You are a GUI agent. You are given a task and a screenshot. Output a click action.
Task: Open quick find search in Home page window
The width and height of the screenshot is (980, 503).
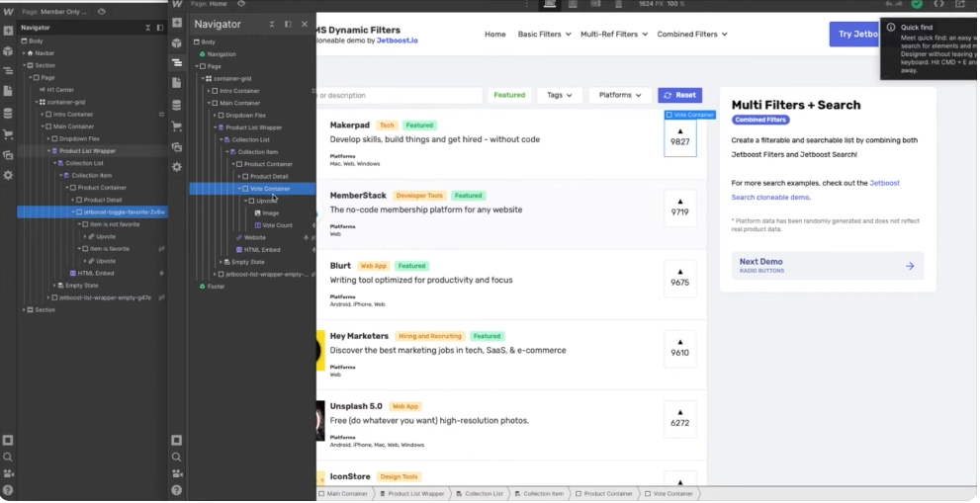(x=177, y=457)
